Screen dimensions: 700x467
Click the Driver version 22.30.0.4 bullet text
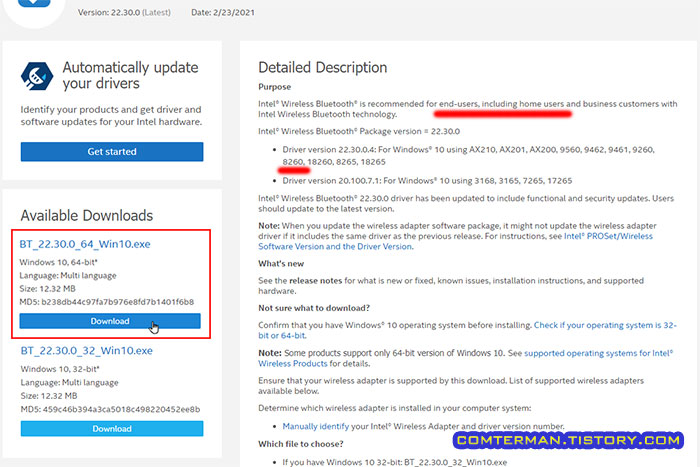(468, 156)
